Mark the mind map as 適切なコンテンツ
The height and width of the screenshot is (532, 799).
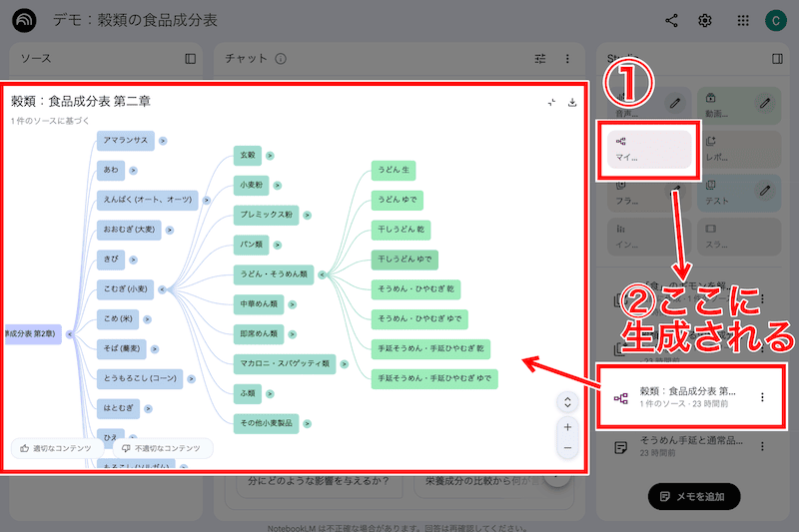pyautogui.click(x=56, y=449)
